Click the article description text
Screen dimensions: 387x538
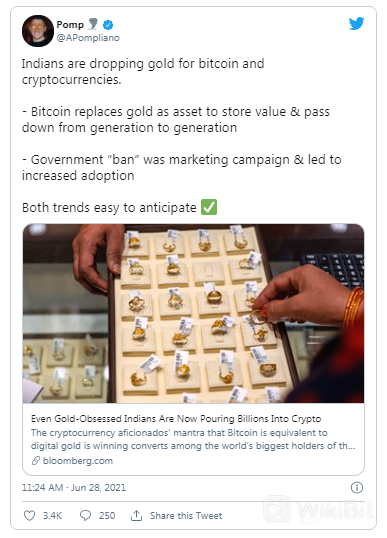click(x=193, y=439)
